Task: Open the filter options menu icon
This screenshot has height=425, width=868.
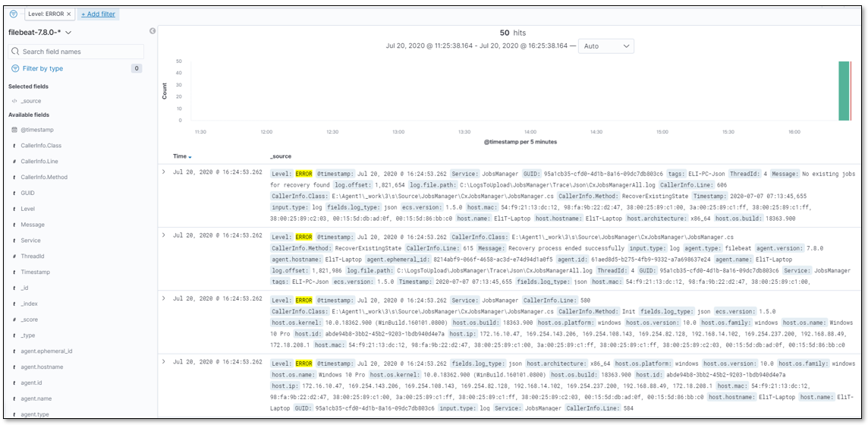Action: (x=14, y=14)
